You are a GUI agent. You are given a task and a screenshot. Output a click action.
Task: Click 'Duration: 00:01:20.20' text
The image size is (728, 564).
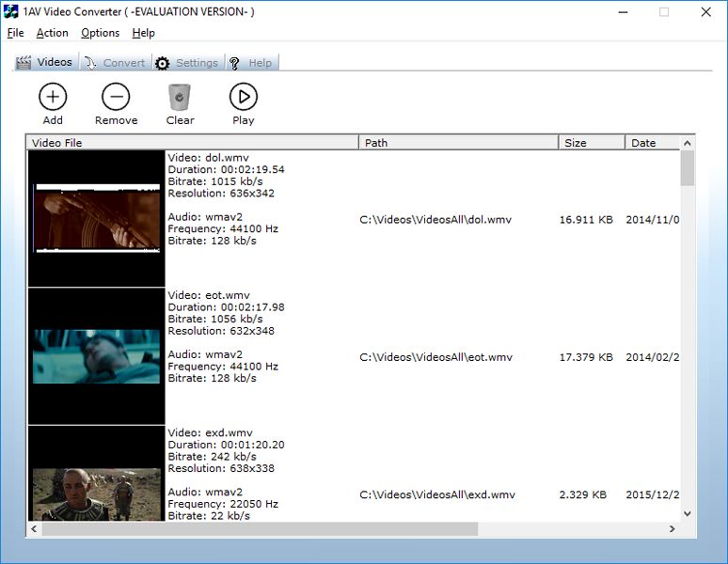(x=226, y=445)
